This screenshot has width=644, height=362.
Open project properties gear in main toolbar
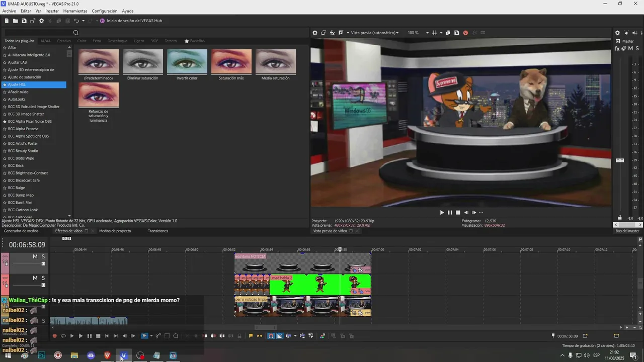click(x=42, y=21)
